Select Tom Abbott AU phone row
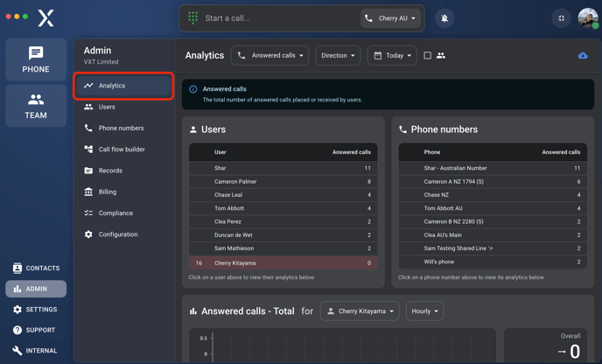602x364 pixels. [493, 208]
